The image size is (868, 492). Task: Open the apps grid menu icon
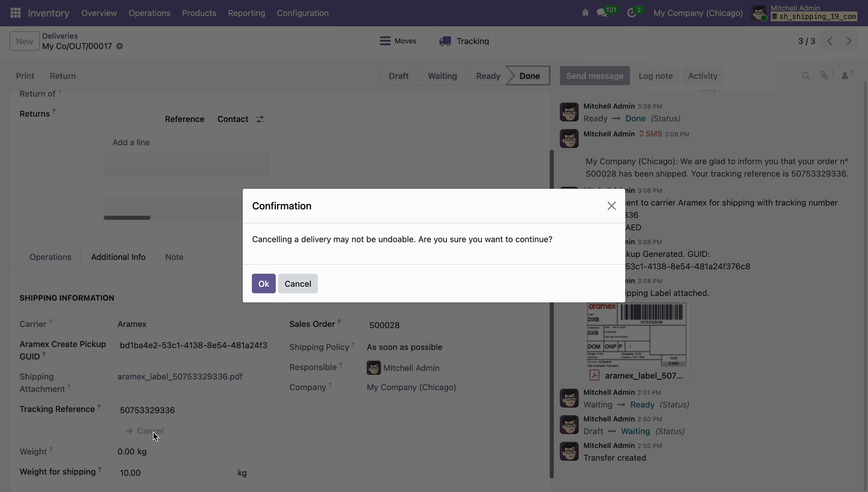click(15, 13)
